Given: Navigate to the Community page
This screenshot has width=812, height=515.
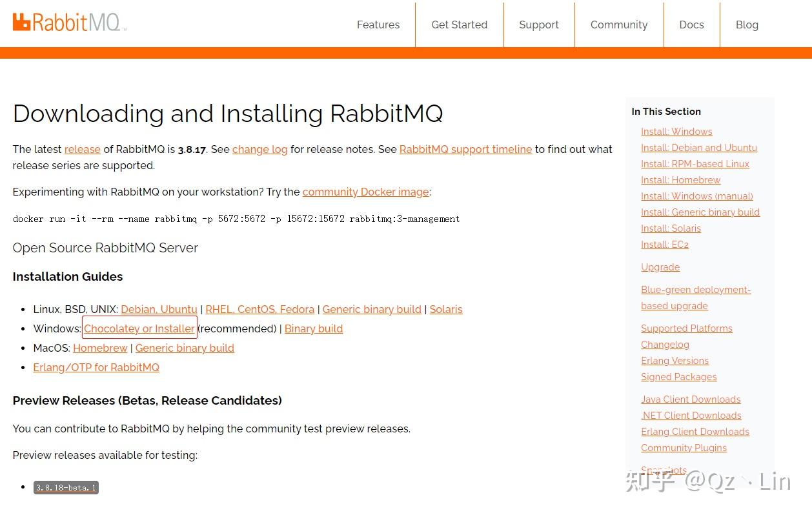Looking at the screenshot, I should pyautogui.click(x=618, y=25).
